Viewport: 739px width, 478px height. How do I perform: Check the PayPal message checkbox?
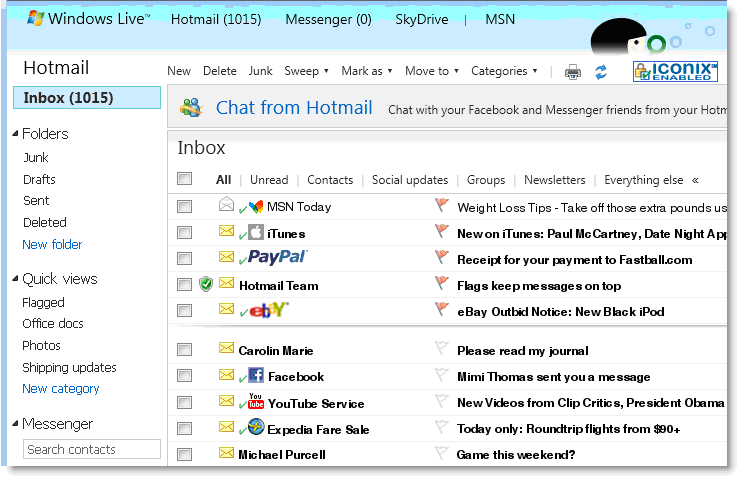pyautogui.click(x=184, y=258)
